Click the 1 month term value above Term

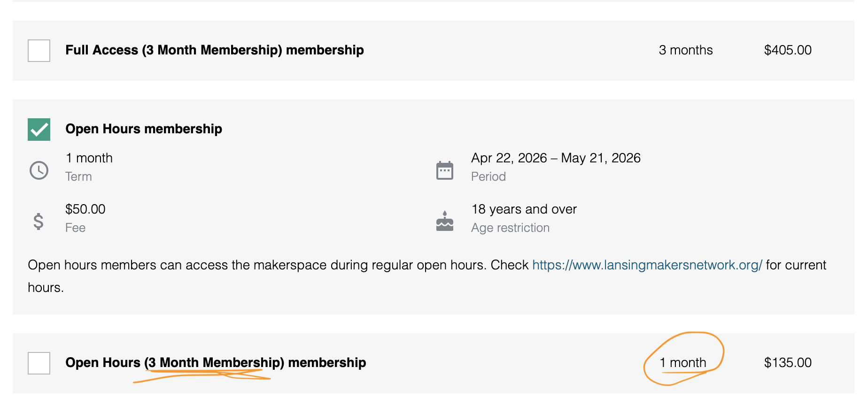pyautogui.click(x=89, y=158)
